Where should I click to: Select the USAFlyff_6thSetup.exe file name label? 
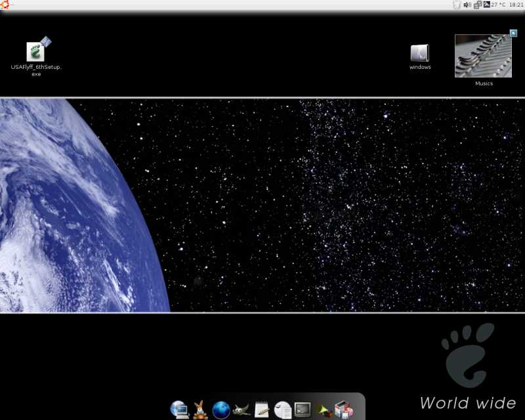coord(36,70)
